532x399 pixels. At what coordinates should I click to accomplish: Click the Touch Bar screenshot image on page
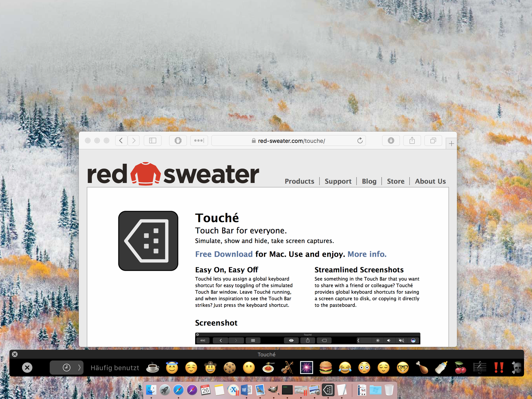pyautogui.click(x=308, y=338)
